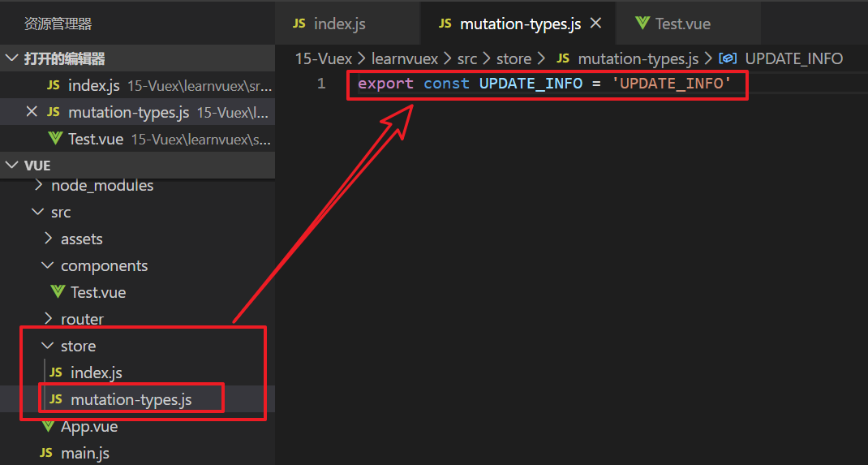This screenshot has height=465, width=868.
Task: Switch to the index.js editor tab
Action: [347, 24]
